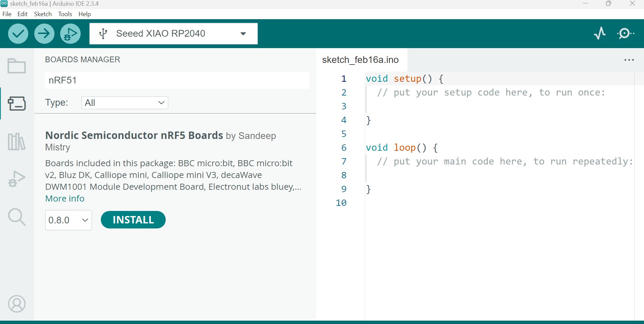Open the Debug panel sidebar icon
This screenshot has height=324, width=644.
pos(16,179)
